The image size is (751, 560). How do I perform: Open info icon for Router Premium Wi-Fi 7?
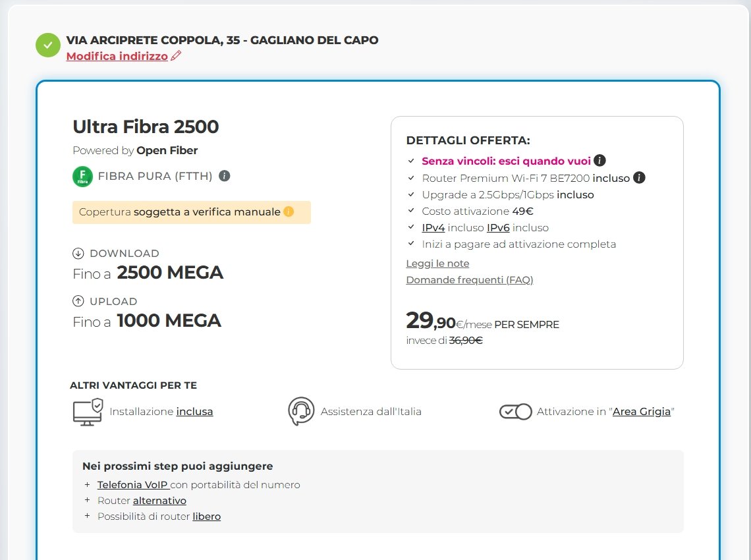coord(639,178)
